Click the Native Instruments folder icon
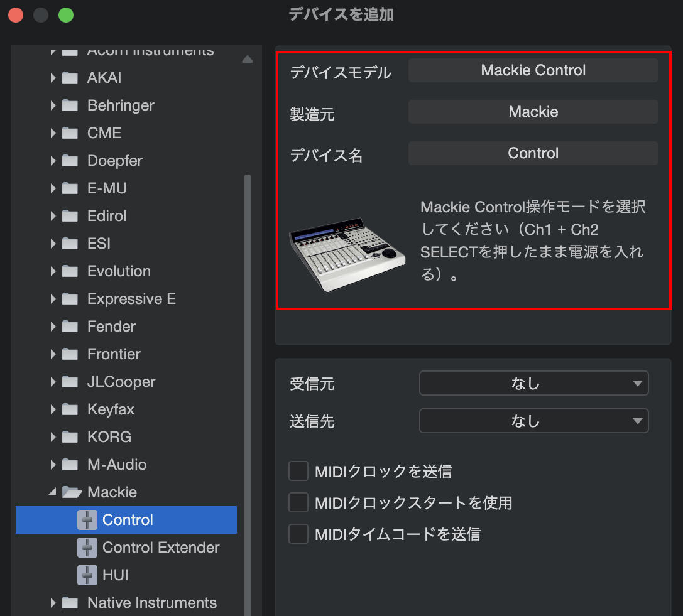This screenshot has width=683, height=616. [70, 603]
